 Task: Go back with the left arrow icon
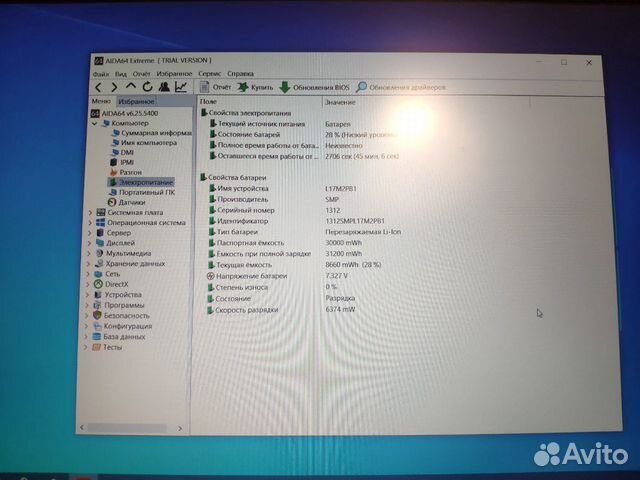(x=98, y=87)
